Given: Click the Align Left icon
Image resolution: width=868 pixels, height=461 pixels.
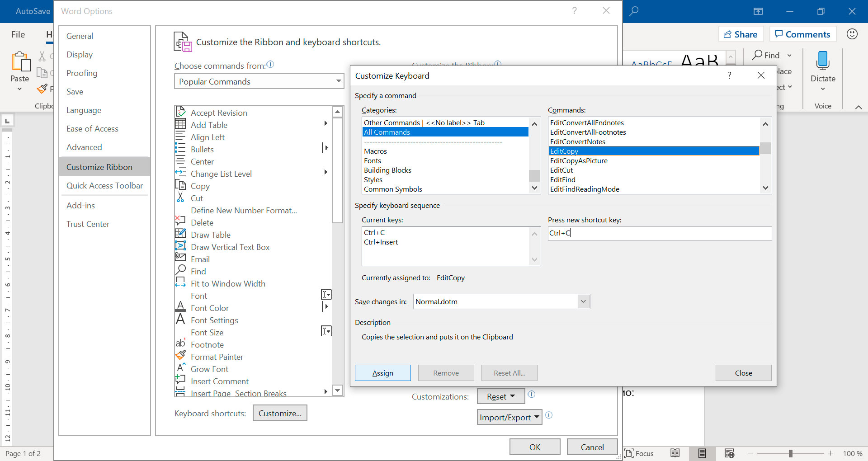Looking at the screenshot, I should [180, 136].
